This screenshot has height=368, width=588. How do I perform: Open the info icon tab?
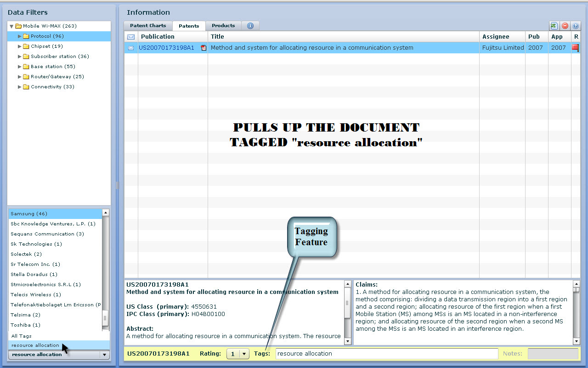[x=250, y=26]
